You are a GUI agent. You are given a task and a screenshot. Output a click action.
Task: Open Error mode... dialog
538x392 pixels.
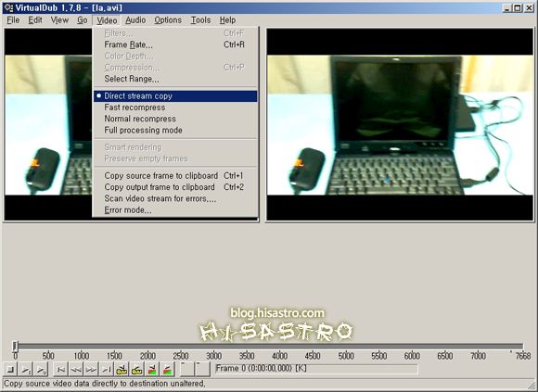coord(175,210)
